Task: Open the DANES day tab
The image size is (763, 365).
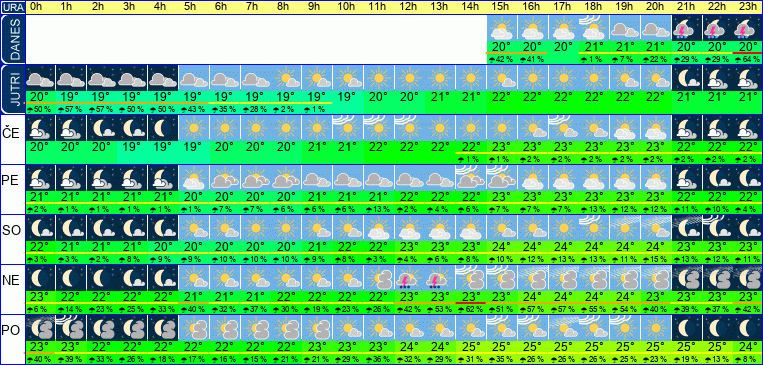Action: click(12, 39)
